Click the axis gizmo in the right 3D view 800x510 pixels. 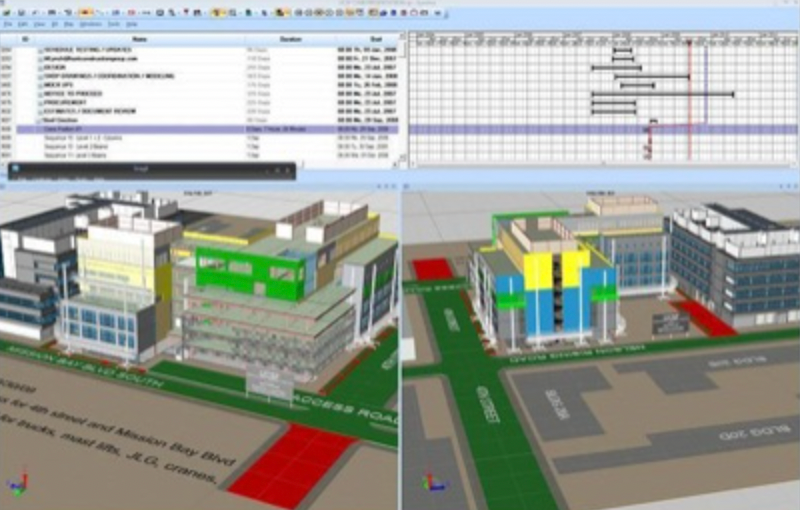coord(434,482)
